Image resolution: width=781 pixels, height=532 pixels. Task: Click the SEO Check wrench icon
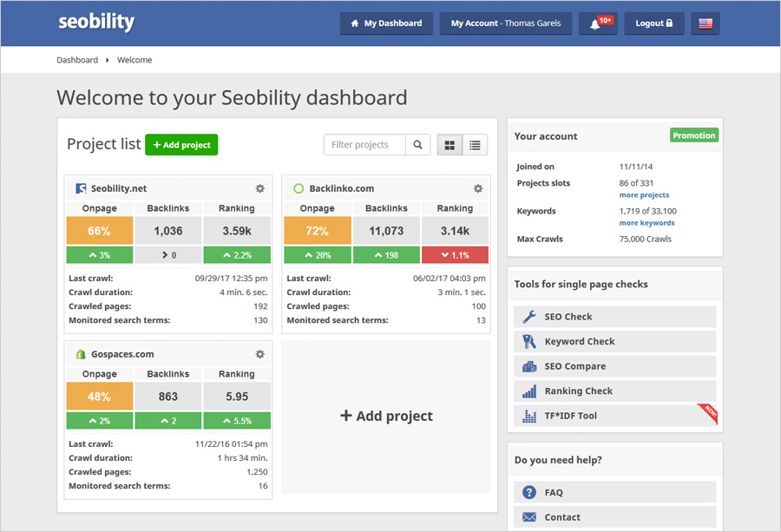pos(529,317)
